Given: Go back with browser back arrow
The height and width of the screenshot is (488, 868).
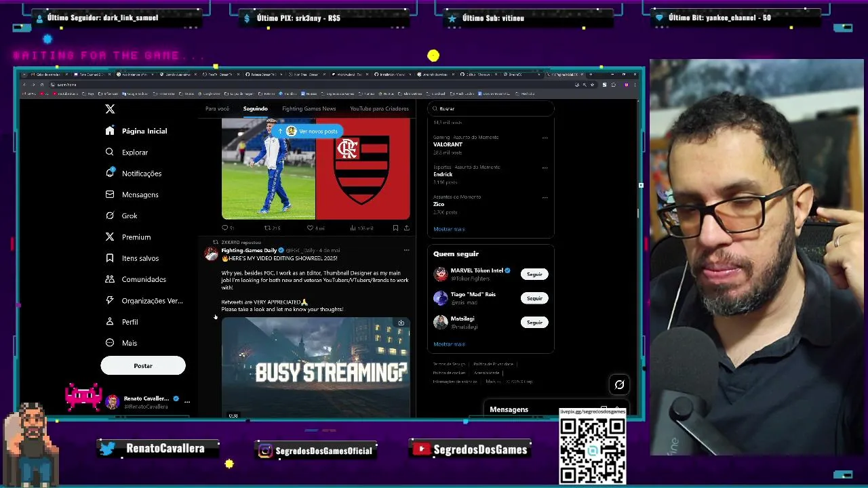Looking at the screenshot, I should (x=26, y=85).
